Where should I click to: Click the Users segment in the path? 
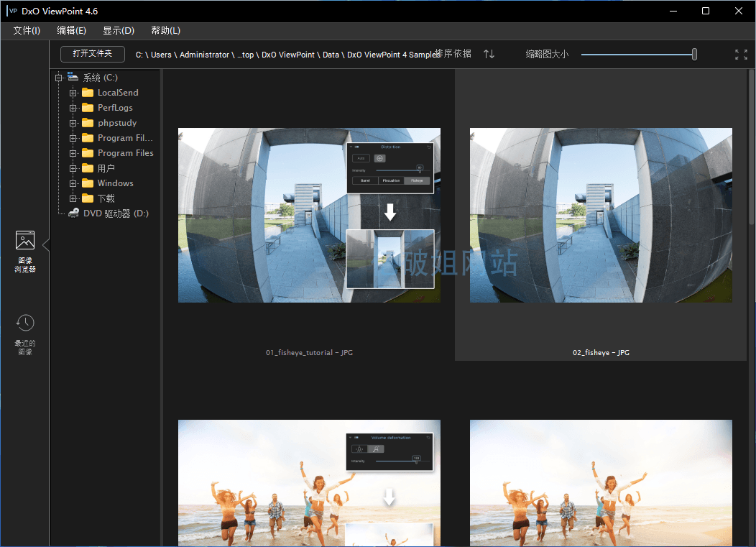coord(161,55)
